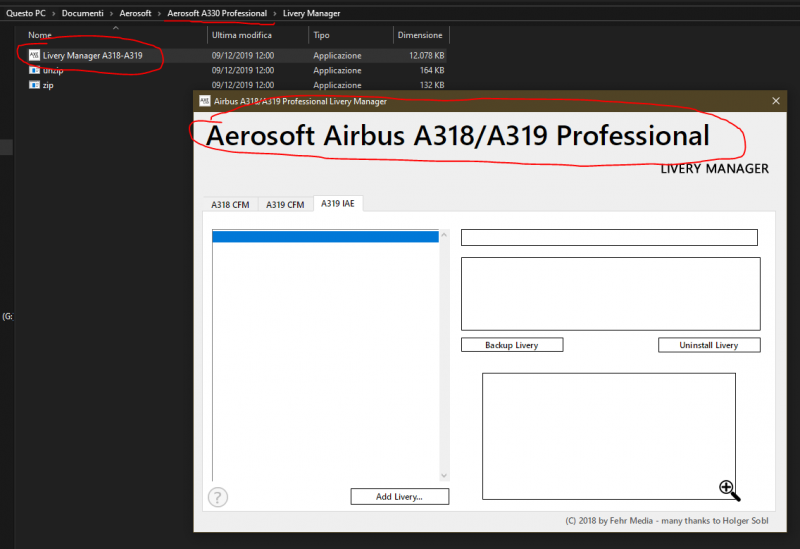
Task: Click the livery list scrollbar down arrow
Action: (x=444, y=476)
